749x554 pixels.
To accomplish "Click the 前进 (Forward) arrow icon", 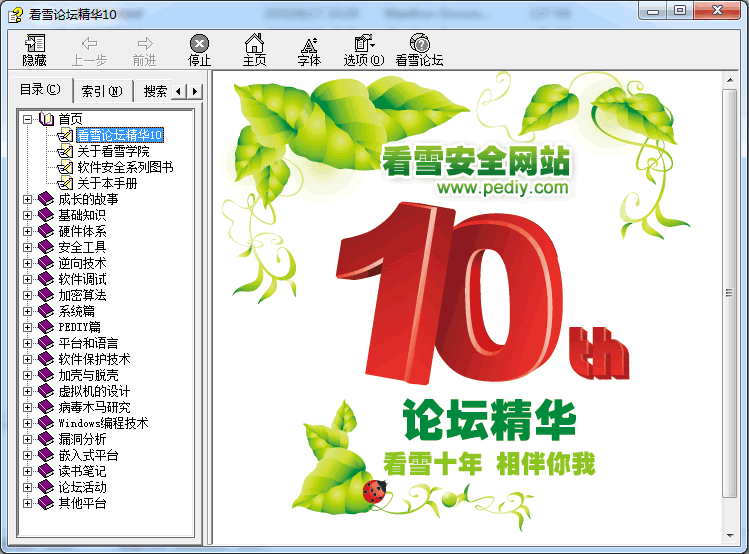I will pos(145,43).
